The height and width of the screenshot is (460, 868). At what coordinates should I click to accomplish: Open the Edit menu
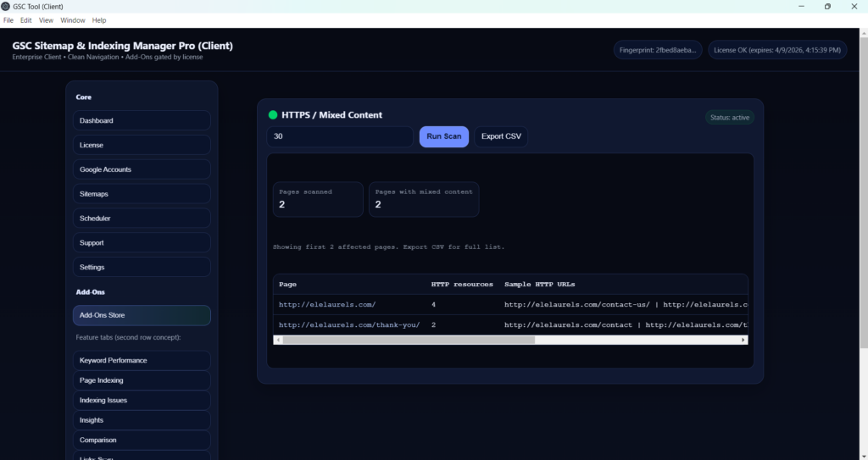(26, 19)
